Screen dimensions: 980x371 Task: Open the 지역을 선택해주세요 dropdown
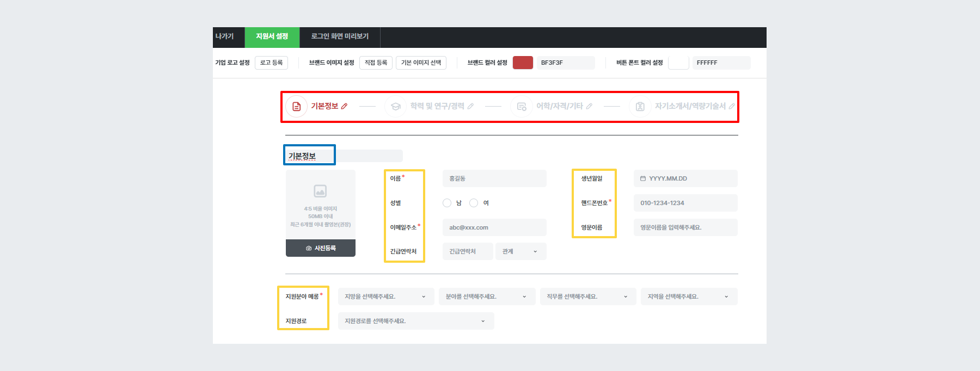click(x=689, y=296)
